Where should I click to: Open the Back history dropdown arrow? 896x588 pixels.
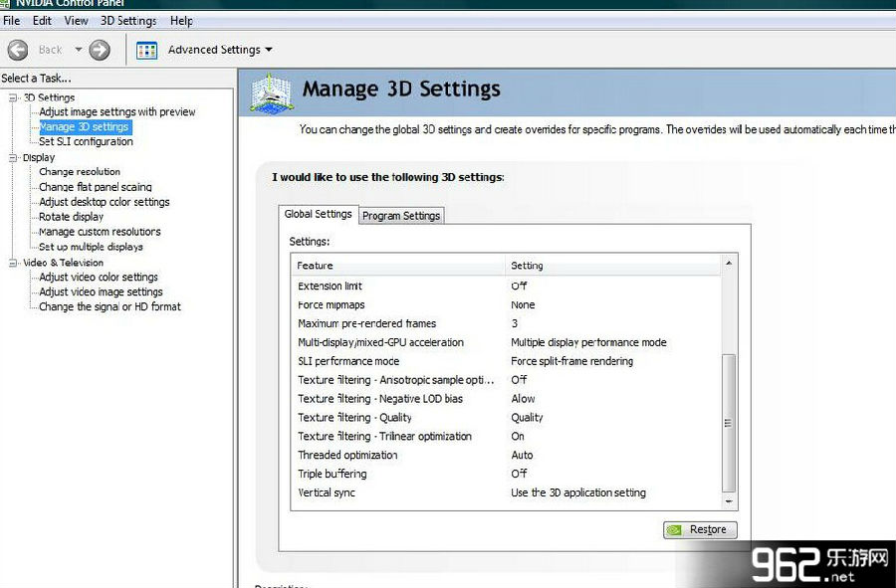pos(79,50)
